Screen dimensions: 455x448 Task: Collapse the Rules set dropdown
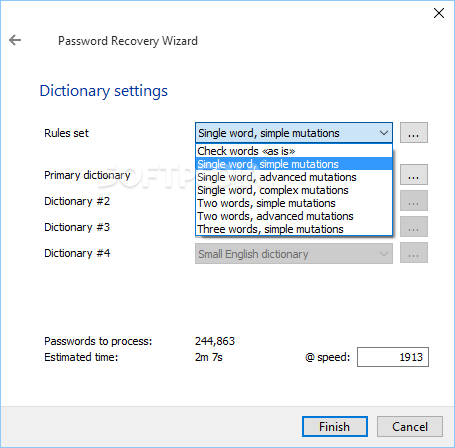tap(384, 133)
